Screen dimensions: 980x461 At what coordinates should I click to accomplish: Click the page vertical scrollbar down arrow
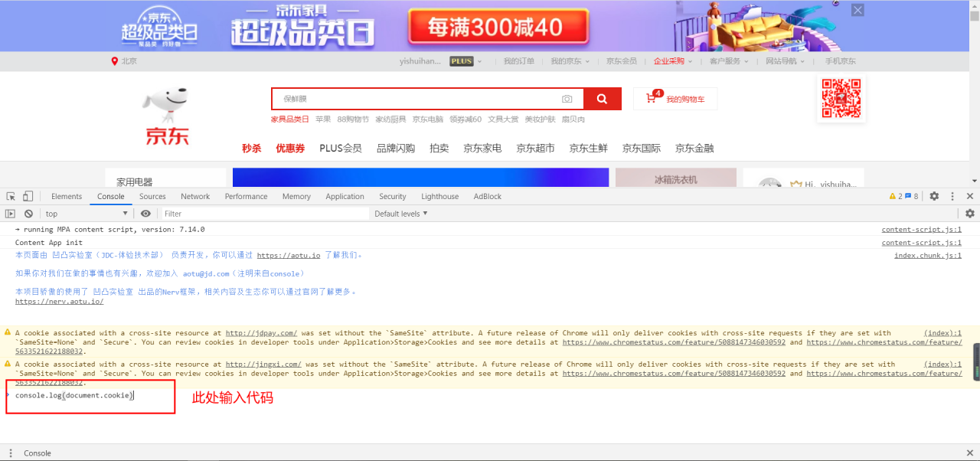point(974,181)
